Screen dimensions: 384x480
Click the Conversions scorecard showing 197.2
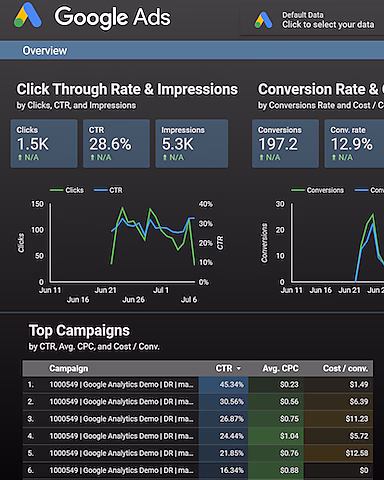[285, 144]
